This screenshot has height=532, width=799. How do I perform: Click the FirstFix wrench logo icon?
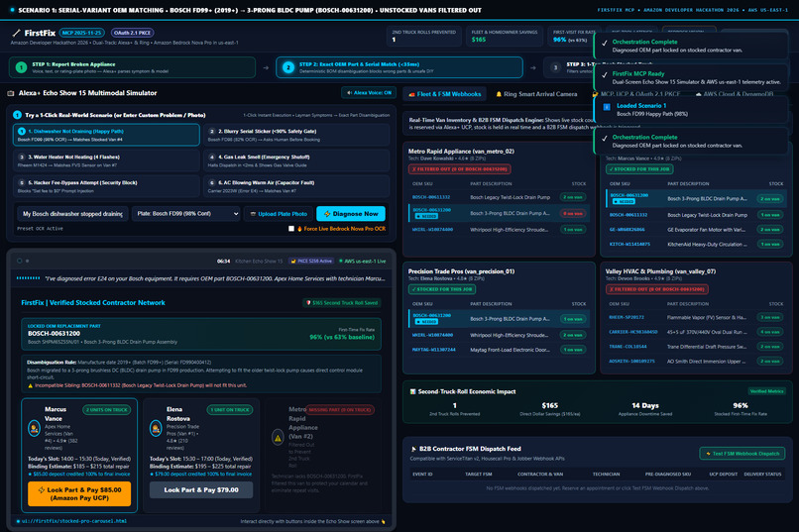16,33
